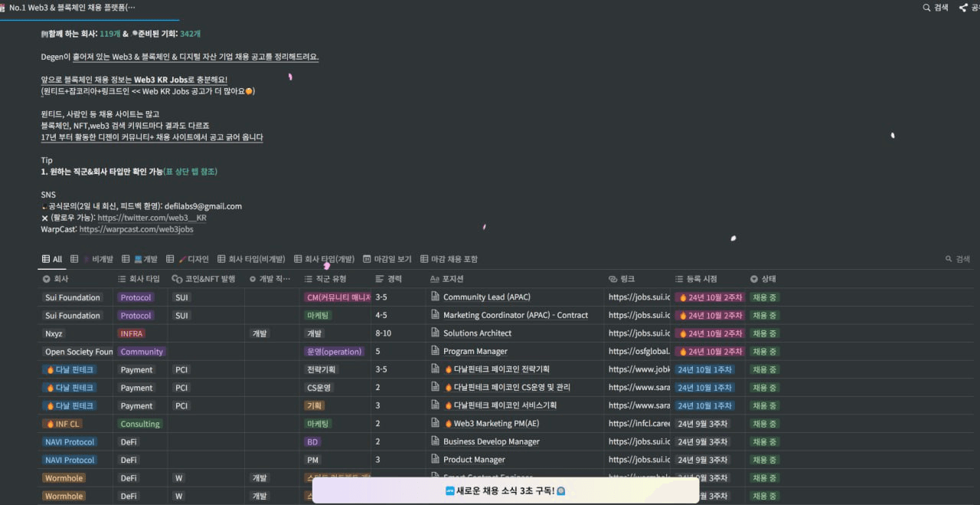Open the 상태 column header menu

(x=766, y=279)
